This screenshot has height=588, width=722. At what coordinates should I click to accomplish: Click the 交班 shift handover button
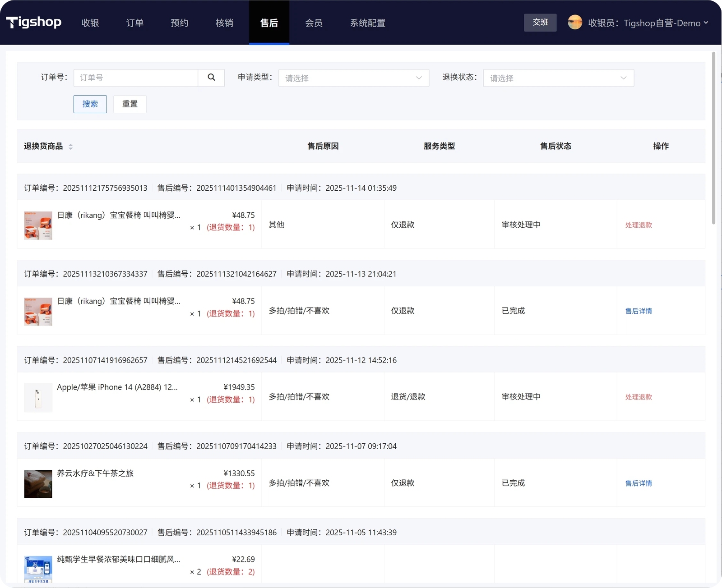(540, 23)
